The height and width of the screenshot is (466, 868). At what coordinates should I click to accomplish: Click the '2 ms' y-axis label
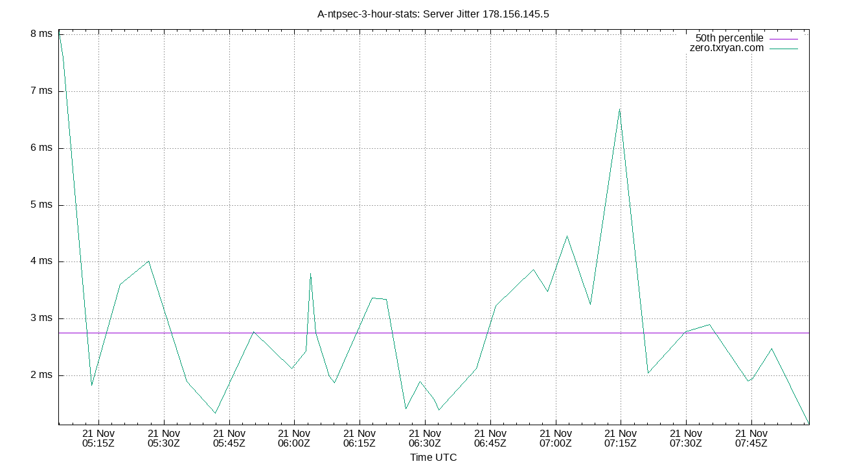point(41,375)
